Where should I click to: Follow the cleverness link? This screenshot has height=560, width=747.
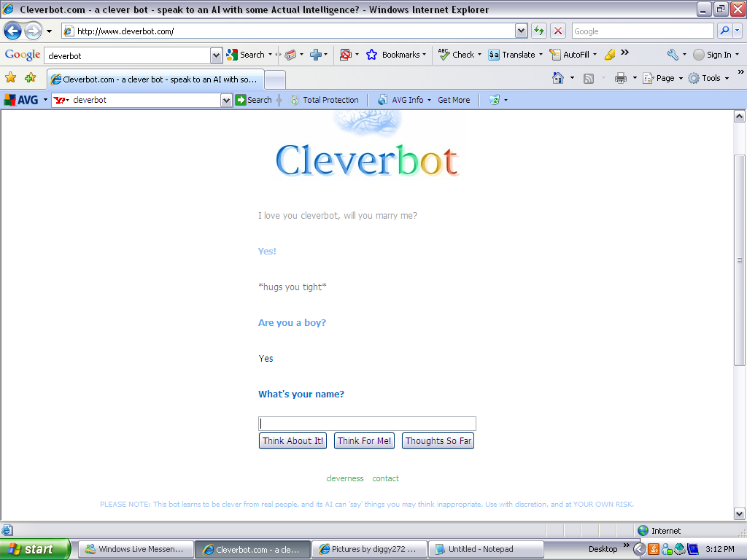[x=344, y=478]
